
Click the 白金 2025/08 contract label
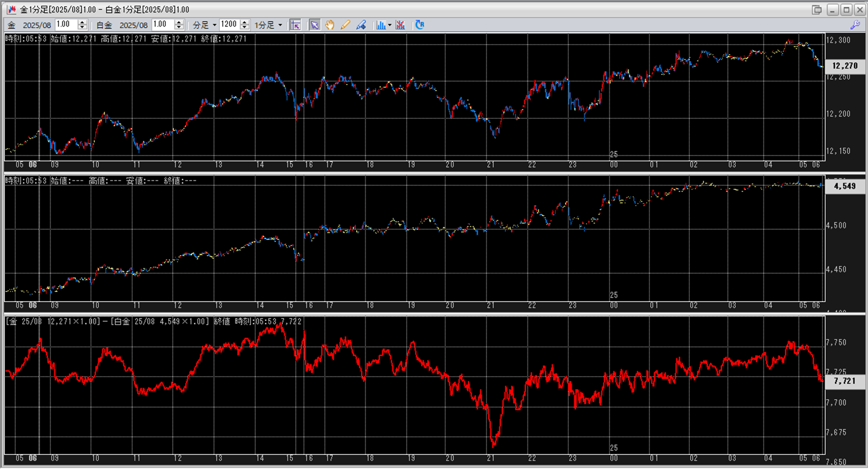pyautogui.click(x=133, y=25)
